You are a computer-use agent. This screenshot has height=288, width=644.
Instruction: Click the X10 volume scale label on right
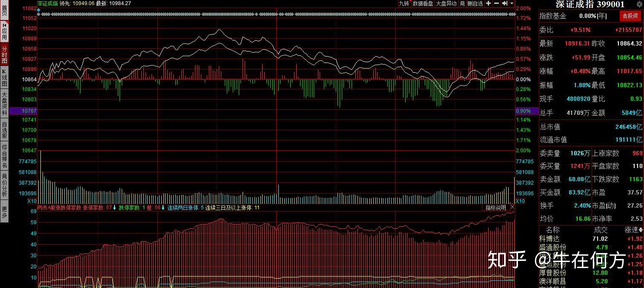pos(520,201)
